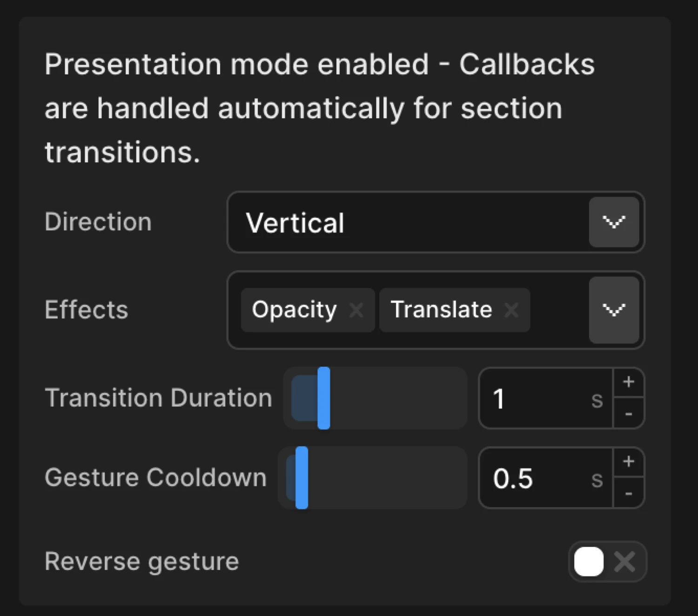Decrement Transition Duration with the minus button
This screenshot has width=698, height=616.
click(629, 414)
